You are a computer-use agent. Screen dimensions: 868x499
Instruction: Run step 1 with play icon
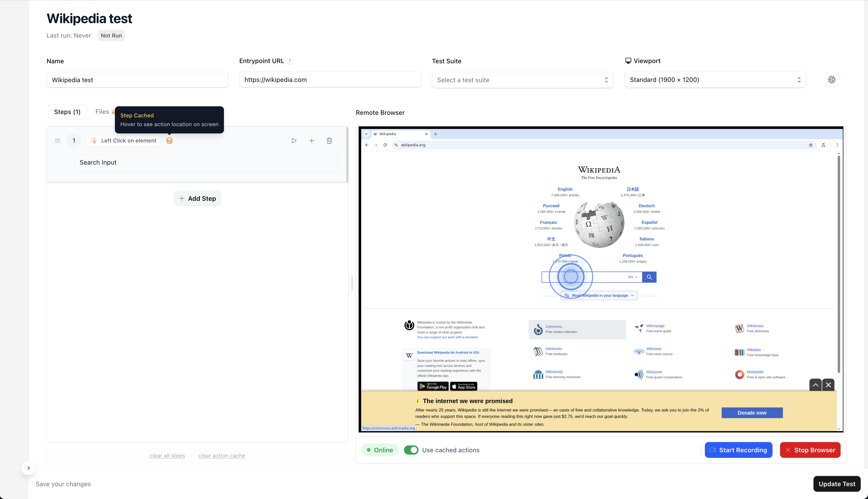click(294, 140)
